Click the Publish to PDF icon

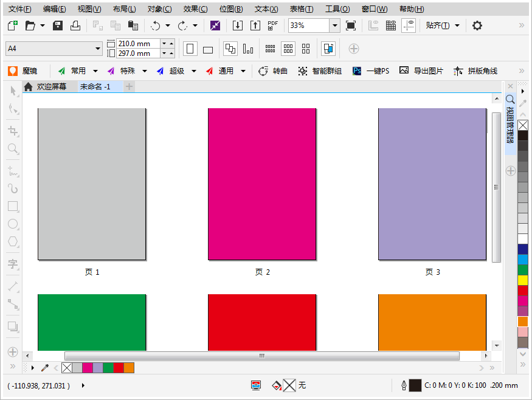click(273, 26)
